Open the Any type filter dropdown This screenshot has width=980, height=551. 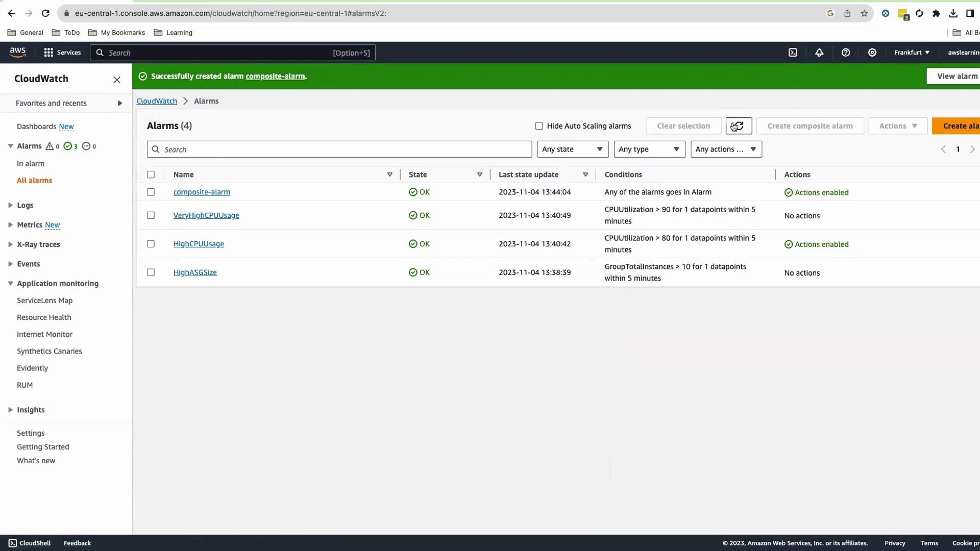pyautogui.click(x=649, y=149)
